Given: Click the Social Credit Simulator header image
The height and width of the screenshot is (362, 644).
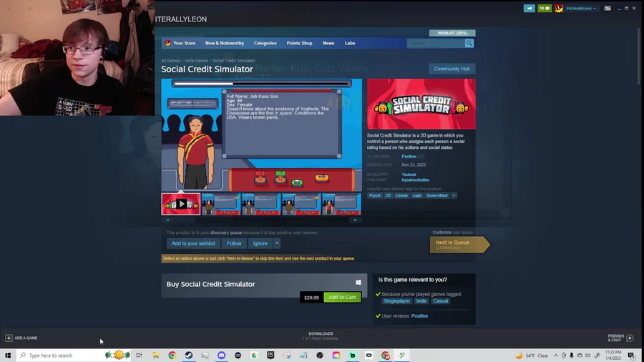Looking at the screenshot, I should click(x=421, y=104).
